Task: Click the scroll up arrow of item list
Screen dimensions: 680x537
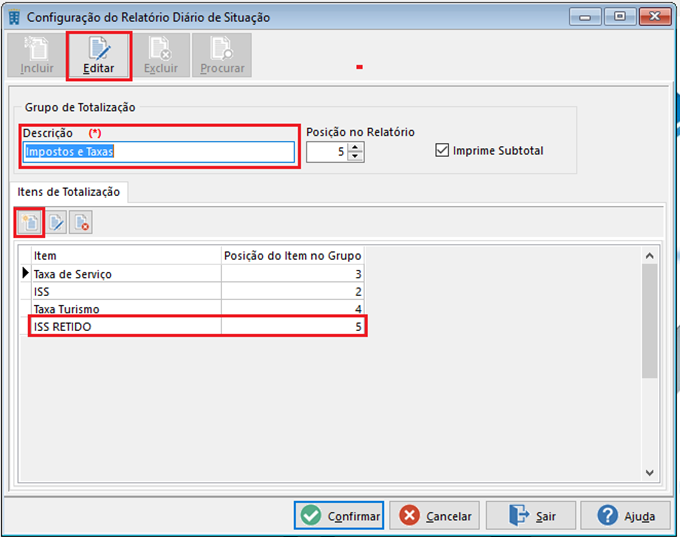Action: [x=650, y=256]
